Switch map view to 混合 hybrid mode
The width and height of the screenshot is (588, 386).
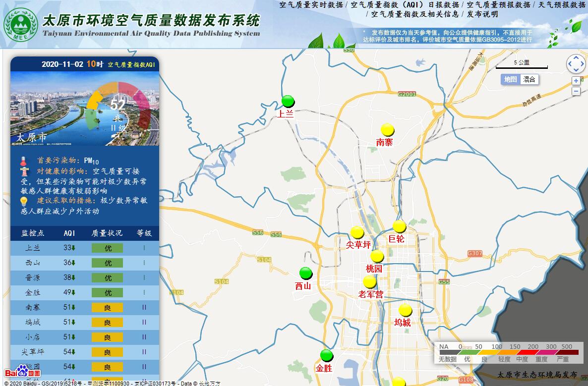(x=529, y=79)
